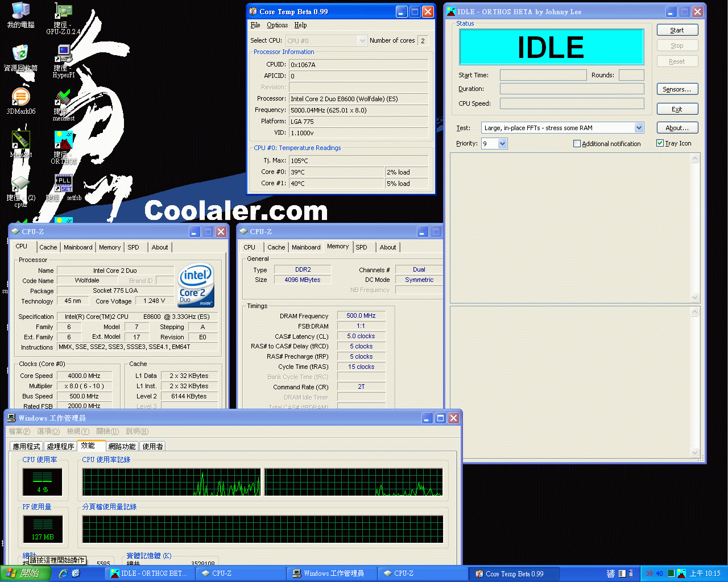Open the 檢視(V) menu in Task Manager
The image size is (728, 582).
[x=78, y=431]
